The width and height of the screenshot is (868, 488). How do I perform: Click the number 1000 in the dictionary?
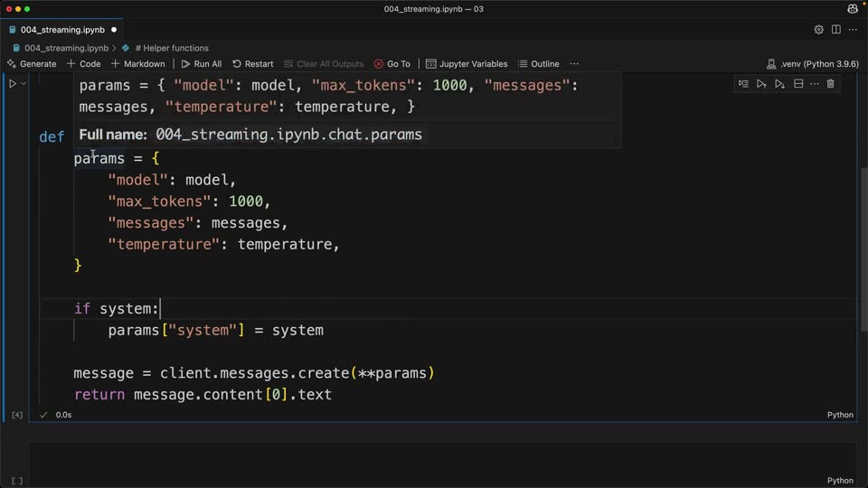(x=246, y=202)
